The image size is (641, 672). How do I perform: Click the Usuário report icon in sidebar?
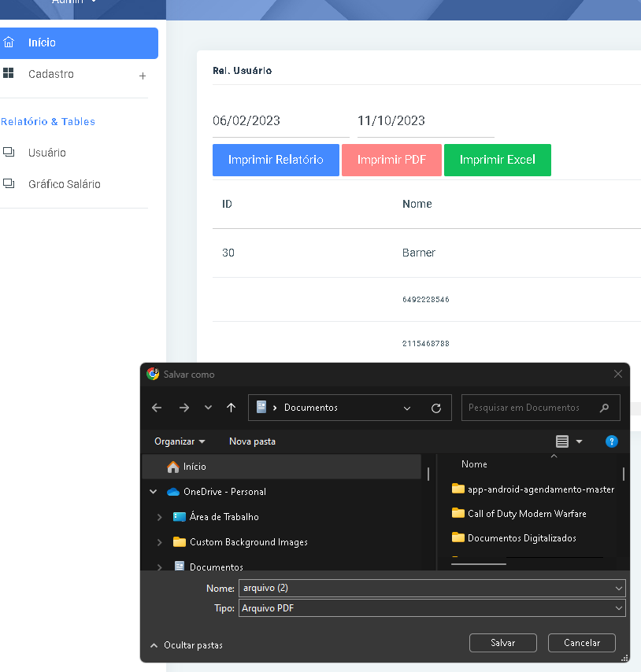point(9,152)
